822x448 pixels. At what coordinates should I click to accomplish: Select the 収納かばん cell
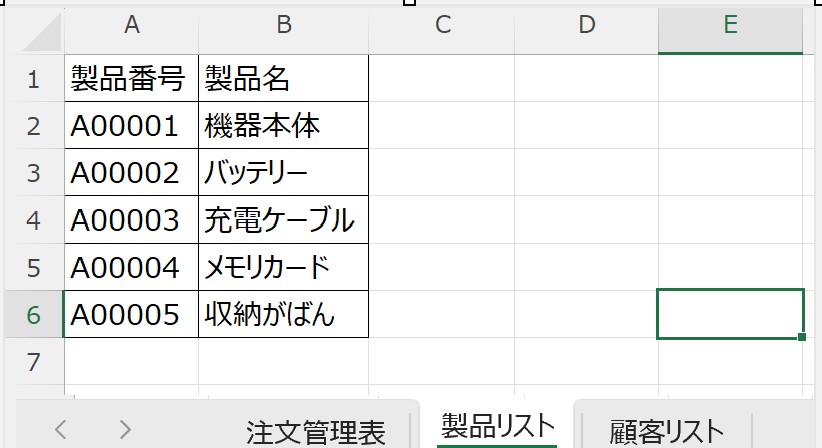pyautogui.click(x=284, y=315)
